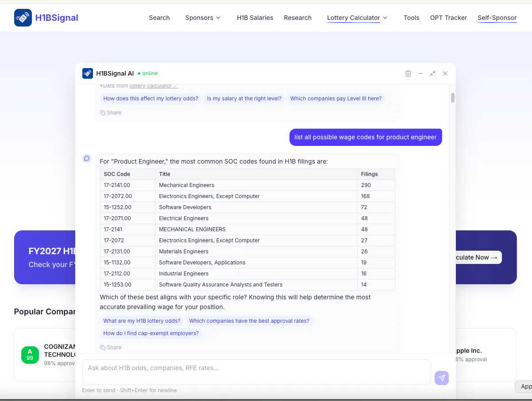Click SOC code 17-2071.00 cell
Image resolution: width=532 pixels, height=401 pixels.
(x=128, y=218)
